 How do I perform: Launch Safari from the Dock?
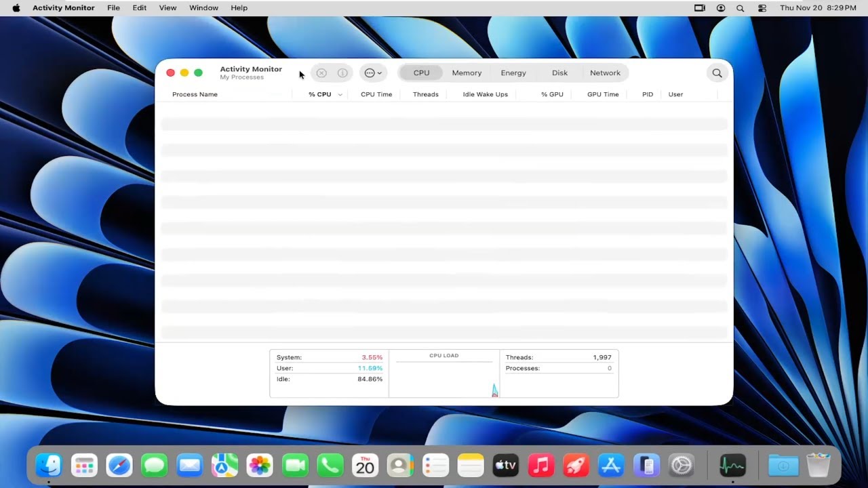click(119, 466)
